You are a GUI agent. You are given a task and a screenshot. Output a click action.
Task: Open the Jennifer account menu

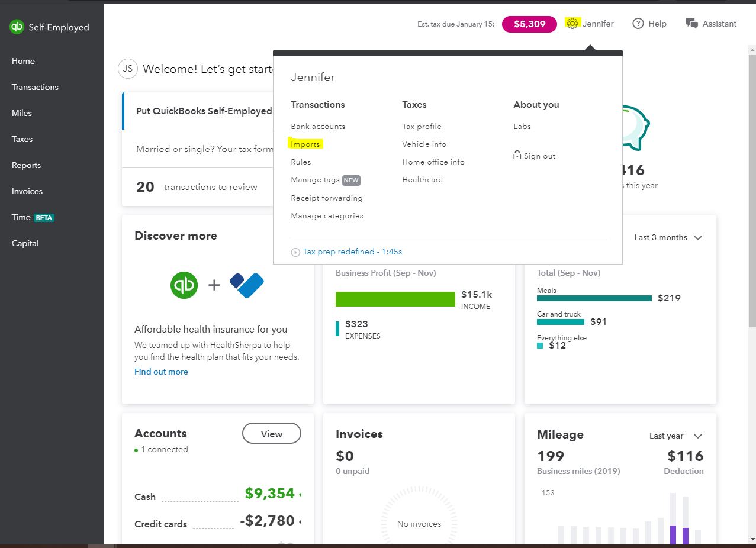click(598, 24)
